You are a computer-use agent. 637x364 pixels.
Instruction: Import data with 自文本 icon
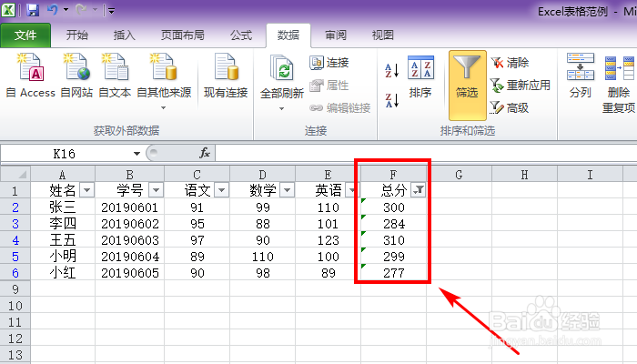[x=115, y=76]
